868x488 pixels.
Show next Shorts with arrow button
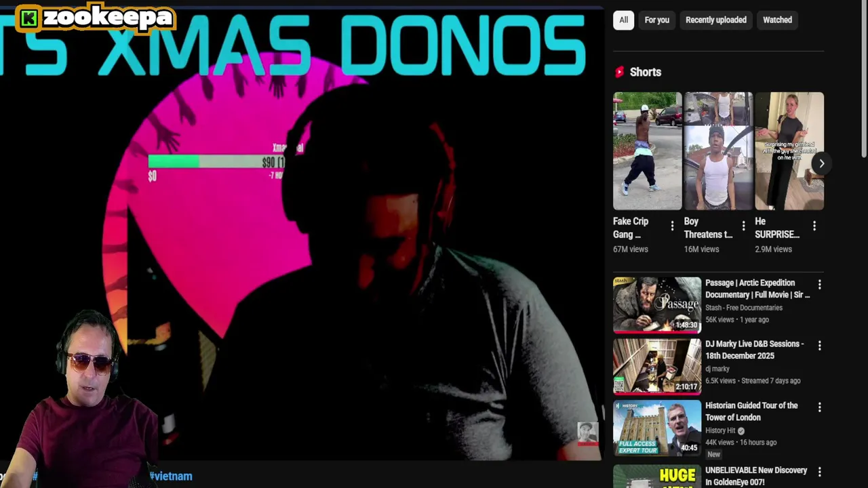pos(821,163)
